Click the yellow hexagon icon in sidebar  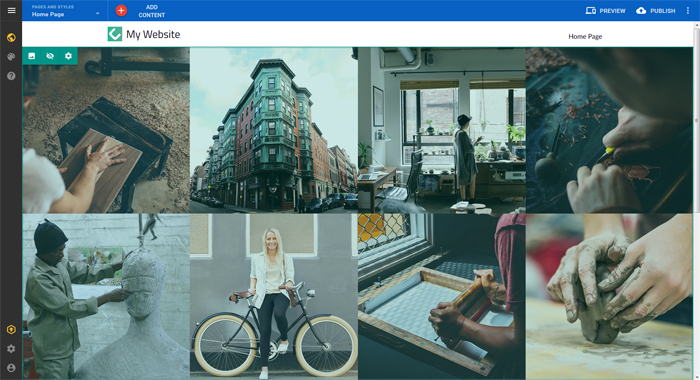point(11,330)
